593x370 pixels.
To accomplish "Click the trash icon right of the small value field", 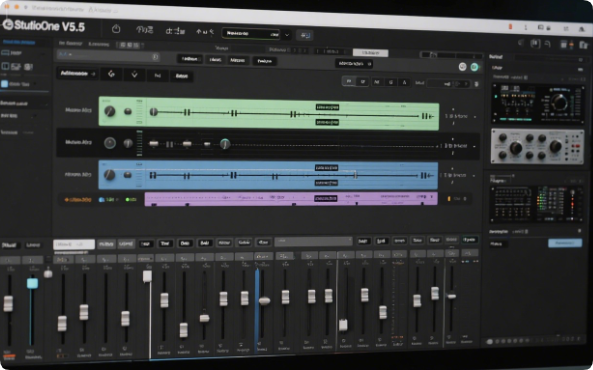I will click(x=477, y=84).
